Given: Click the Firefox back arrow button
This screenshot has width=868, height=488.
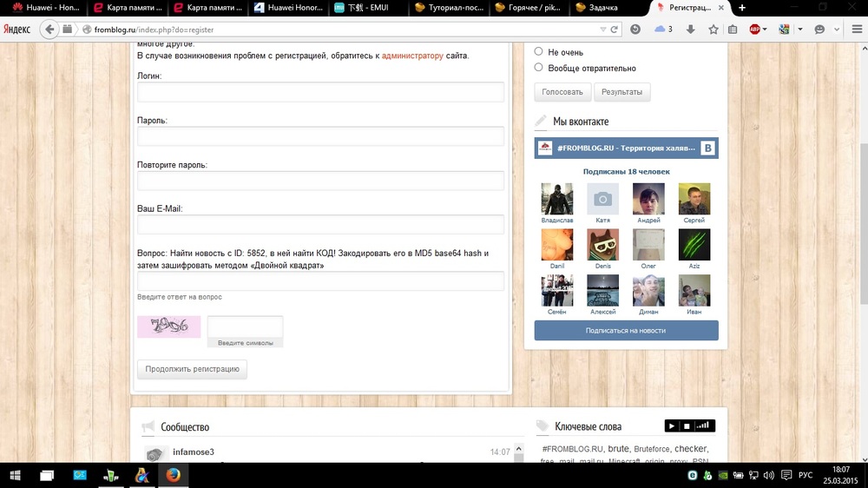Looking at the screenshot, I should (49, 29).
